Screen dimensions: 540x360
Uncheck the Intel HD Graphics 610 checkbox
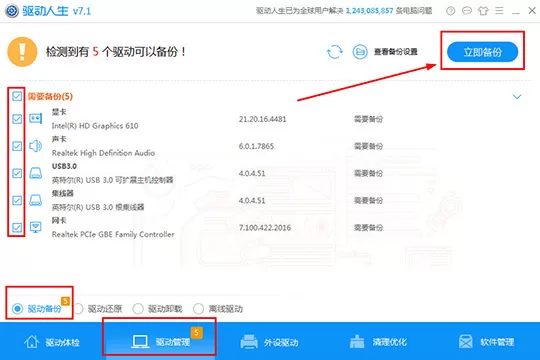coord(17,119)
